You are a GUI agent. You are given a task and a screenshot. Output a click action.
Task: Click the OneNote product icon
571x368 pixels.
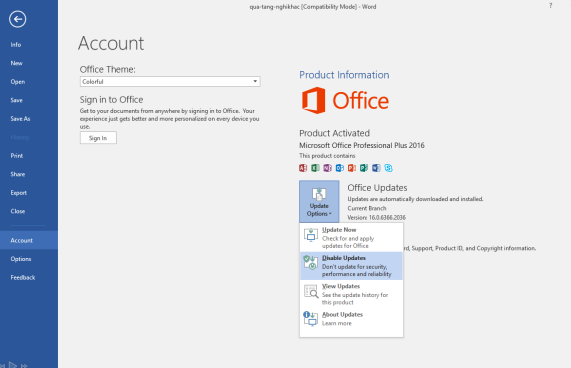point(327,168)
